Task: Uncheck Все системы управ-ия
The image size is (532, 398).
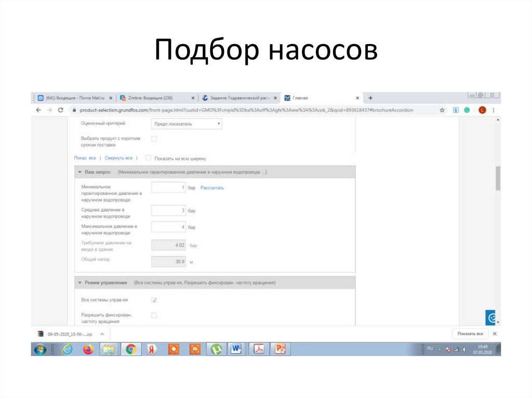Action: click(x=153, y=299)
